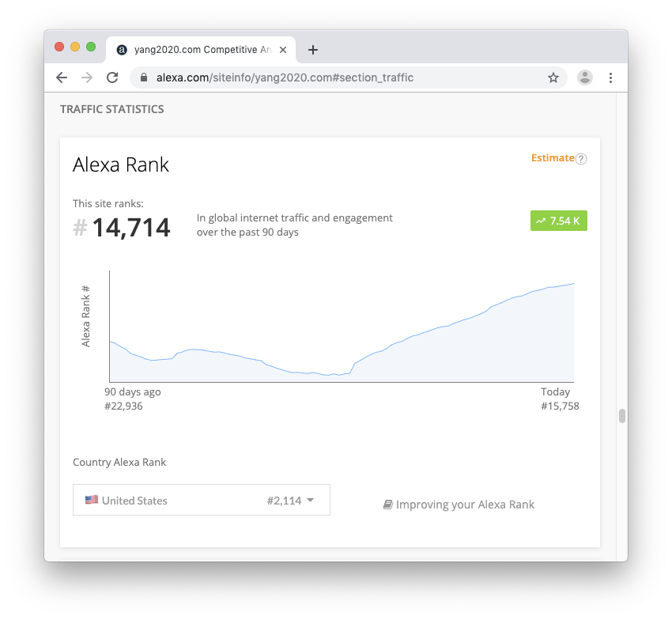The height and width of the screenshot is (620, 672).
Task: Open the Chrome profile avatar menu
Action: click(x=584, y=77)
